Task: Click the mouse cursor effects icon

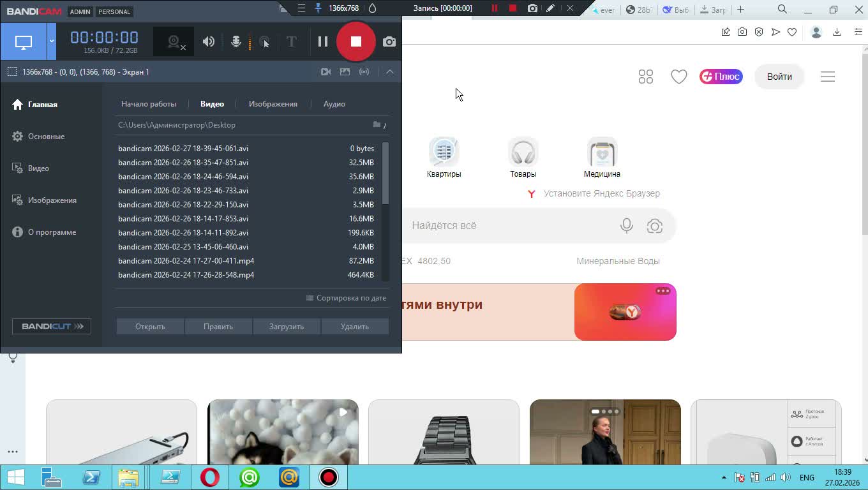Action: 264,42
